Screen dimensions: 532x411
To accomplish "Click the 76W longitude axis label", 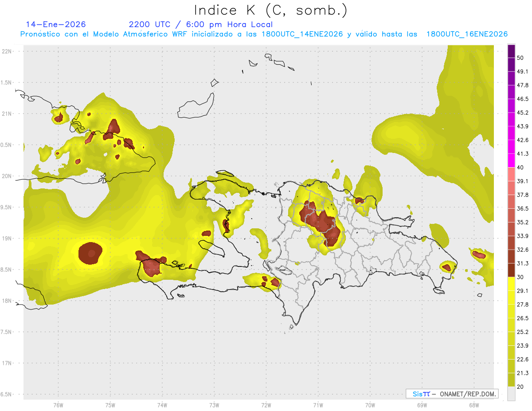I will (58, 405).
